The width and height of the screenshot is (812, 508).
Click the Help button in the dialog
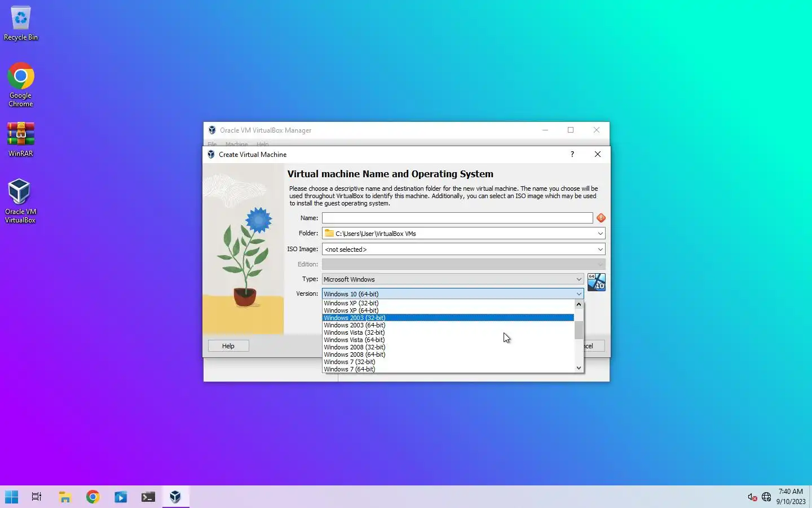[x=228, y=346]
